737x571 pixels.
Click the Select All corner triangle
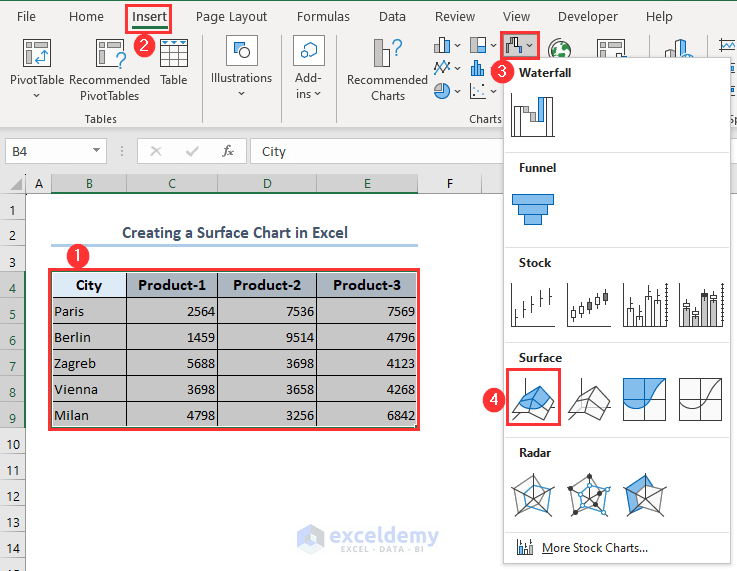point(16,184)
